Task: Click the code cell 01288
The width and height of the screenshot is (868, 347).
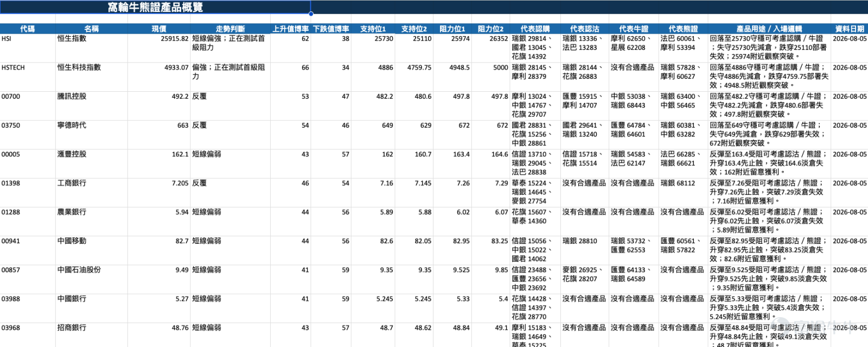Action: tap(28, 221)
